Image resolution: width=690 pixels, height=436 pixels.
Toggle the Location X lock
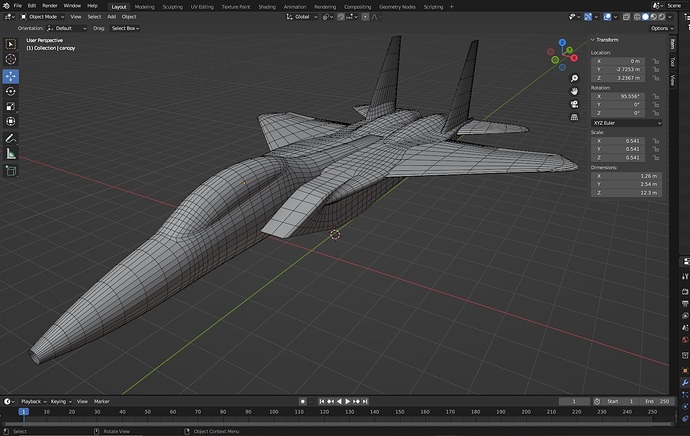pyautogui.click(x=656, y=61)
